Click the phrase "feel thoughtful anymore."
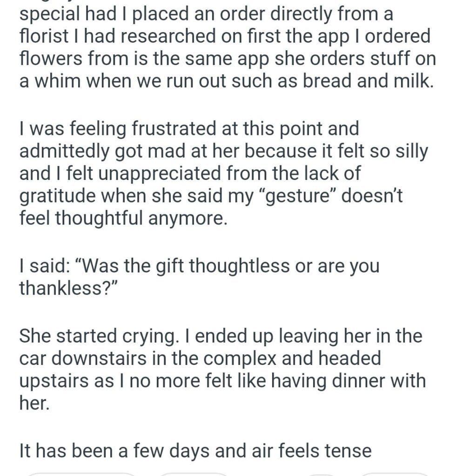This screenshot has width=456, height=476. coord(123,218)
